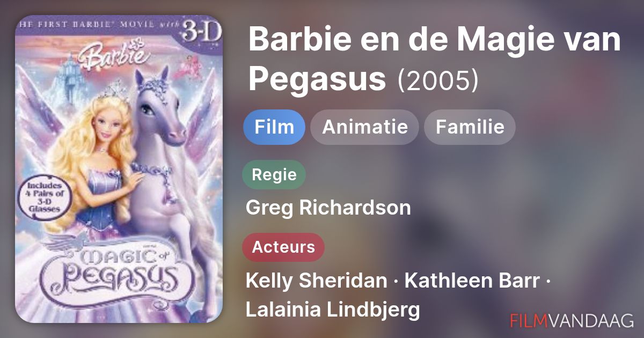Open actor Kathleen Barr's page
Image resolution: width=644 pixels, height=338 pixels.
tap(471, 281)
